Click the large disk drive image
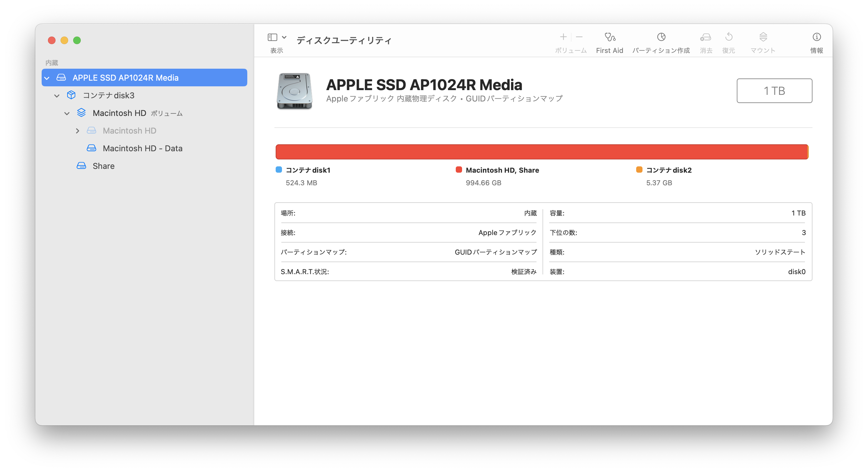The width and height of the screenshot is (868, 472). tap(294, 91)
